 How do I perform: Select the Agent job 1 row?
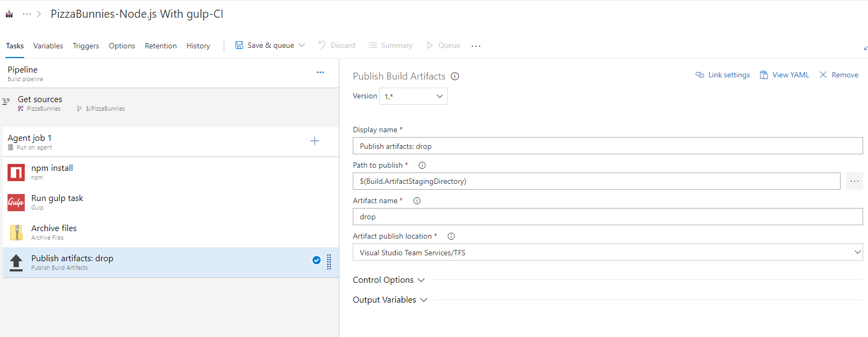(170, 142)
